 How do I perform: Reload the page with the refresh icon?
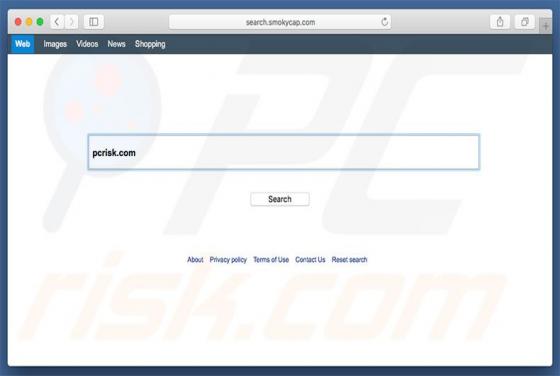coord(384,22)
